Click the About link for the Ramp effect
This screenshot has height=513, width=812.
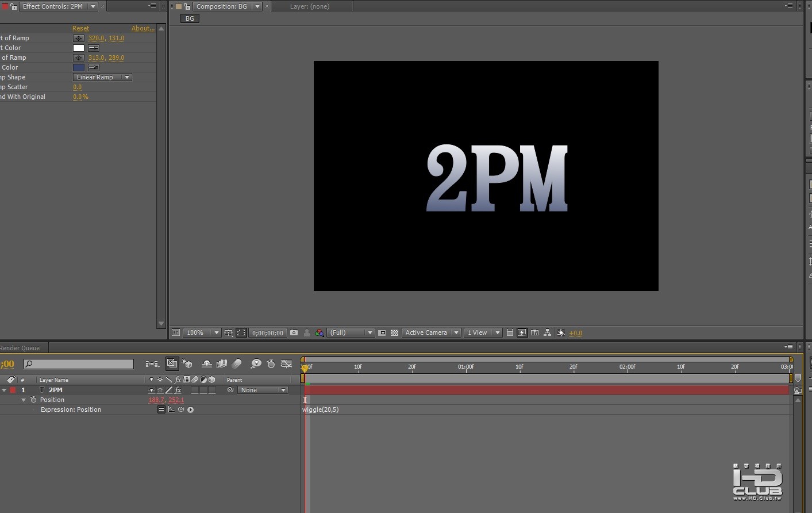[143, 29]
